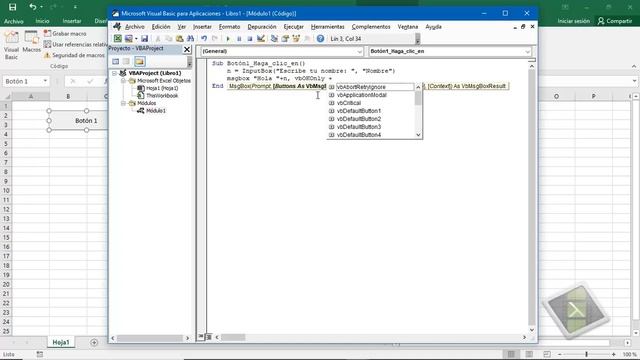Open VBA Help question mark icon
Viewport: 640px width, 360px height.
click(x=320, y=38)
